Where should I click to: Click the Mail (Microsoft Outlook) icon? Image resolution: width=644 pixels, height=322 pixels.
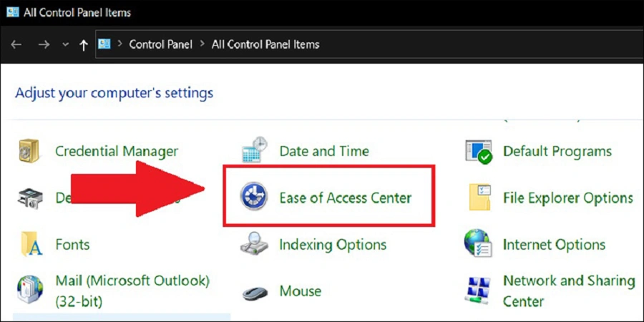coord(30,290)
